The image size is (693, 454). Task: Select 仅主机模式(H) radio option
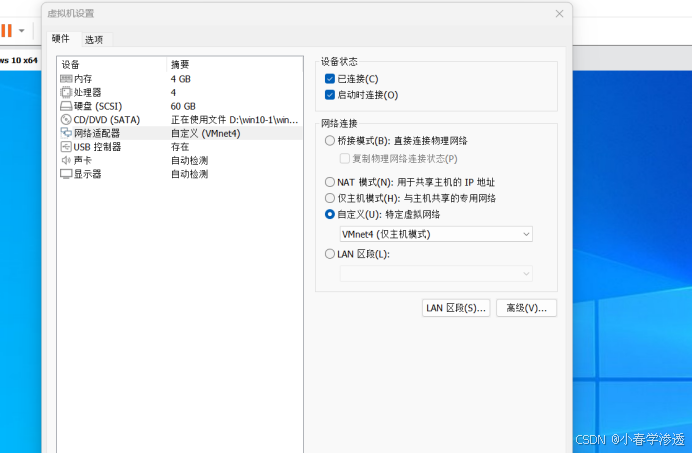click(x=330, y=198)
